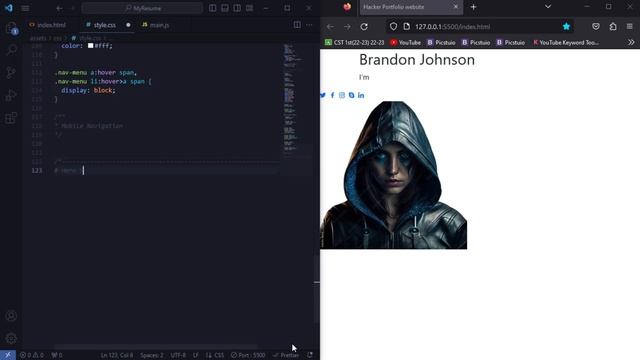Open the Firefox application menu
The height and width of the screenshot is (360, 640).
(x=629, y=27)
